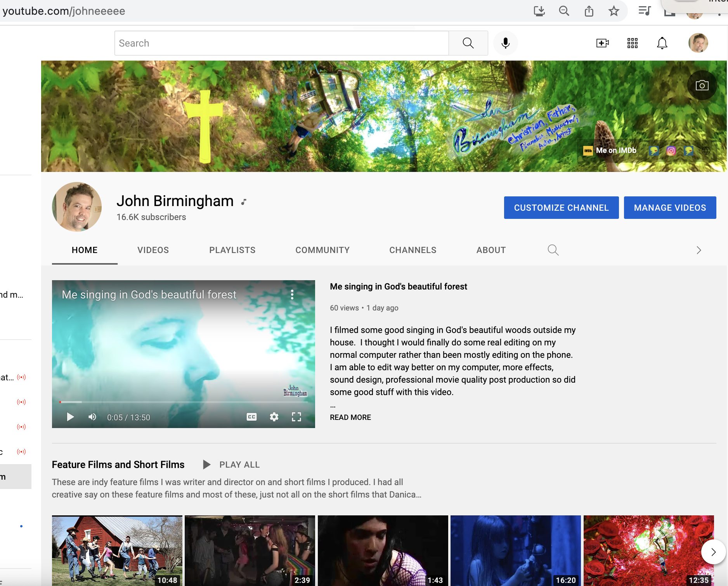Switch to the PLAYLISTS tab
The width and height of the screenshot is (728, 586).
232,250
